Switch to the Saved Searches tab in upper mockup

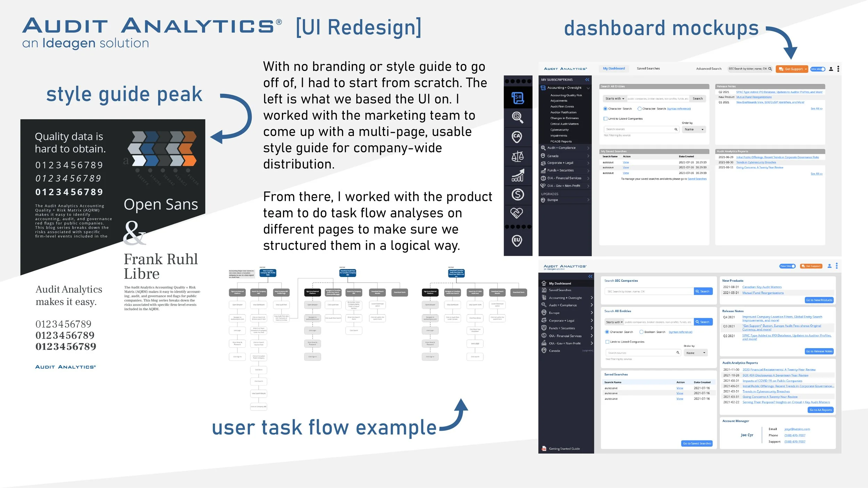click(648, 69)
